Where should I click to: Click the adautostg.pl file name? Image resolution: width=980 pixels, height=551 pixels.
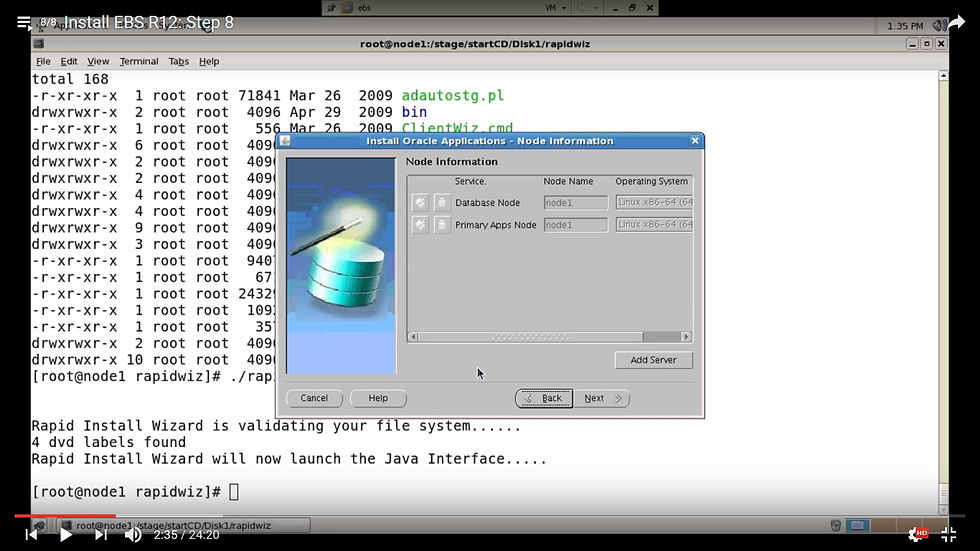tap(452, 96)
